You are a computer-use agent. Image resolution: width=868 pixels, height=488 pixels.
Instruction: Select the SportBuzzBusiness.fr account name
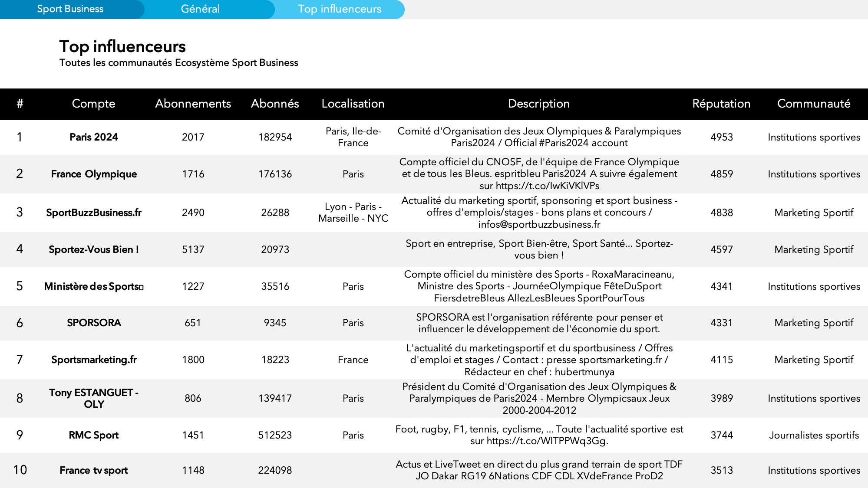click(x=94, y=213)
